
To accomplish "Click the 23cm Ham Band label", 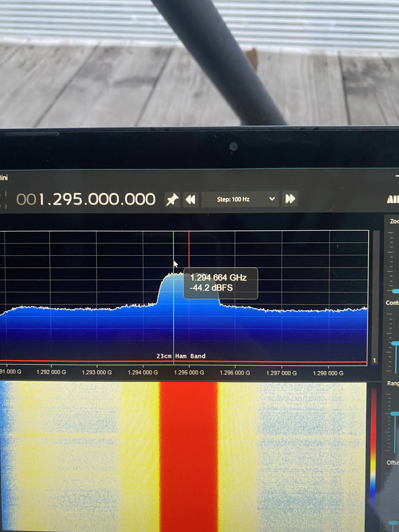I will coord(181,356).
